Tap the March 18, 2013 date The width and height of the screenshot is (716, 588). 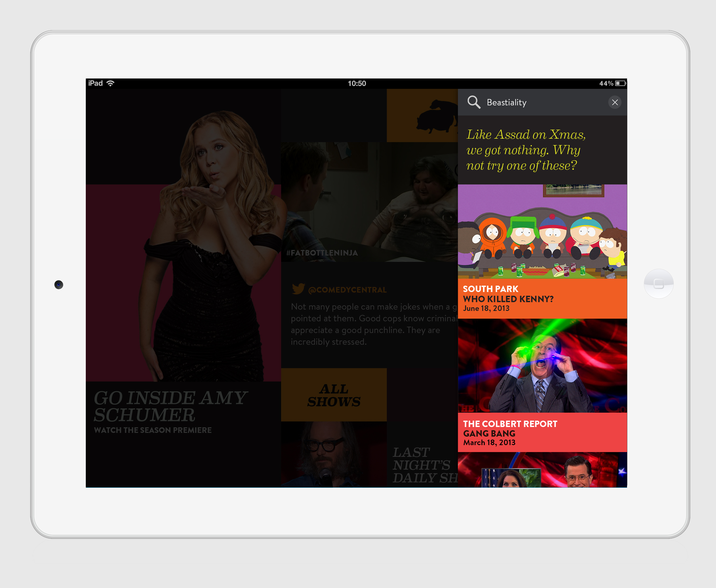(x=489, y=442)
